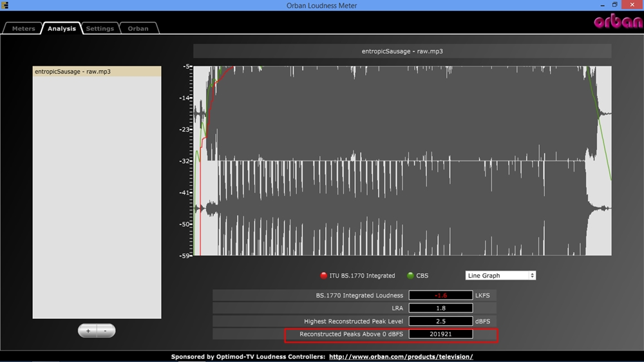Switch to the Meters tab

click(x=23, y=28)
